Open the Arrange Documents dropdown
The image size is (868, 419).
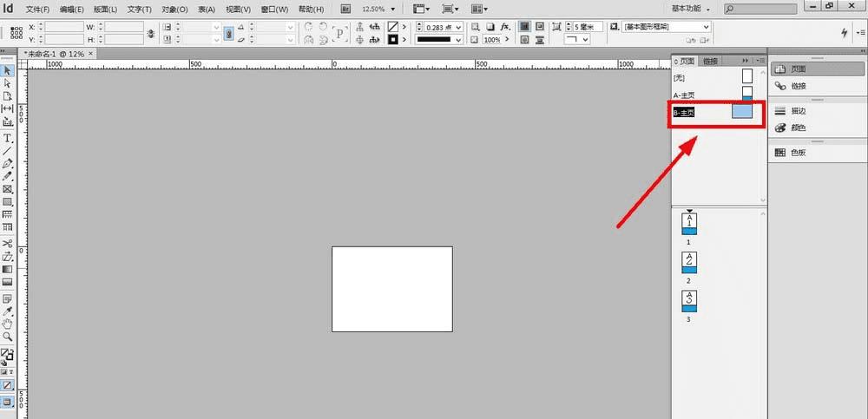(x=479, y=9)
